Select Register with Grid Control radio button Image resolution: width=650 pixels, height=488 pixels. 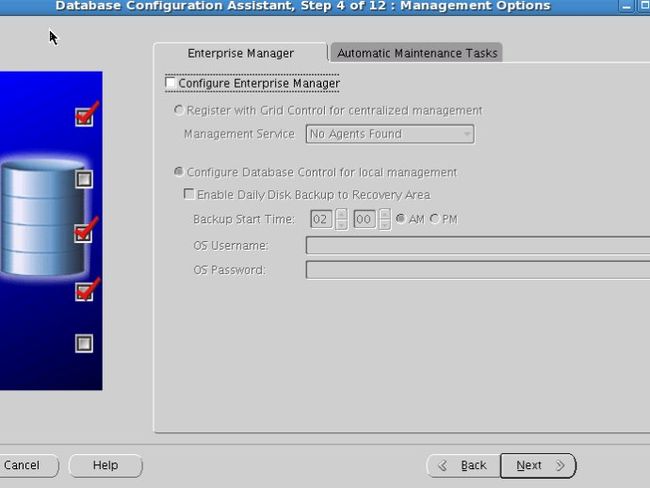click(179, 110)
